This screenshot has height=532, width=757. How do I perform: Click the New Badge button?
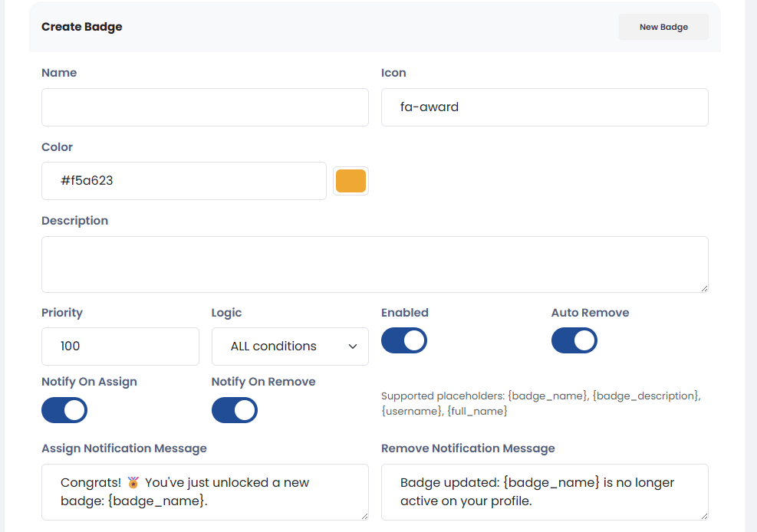click(663, 27)
